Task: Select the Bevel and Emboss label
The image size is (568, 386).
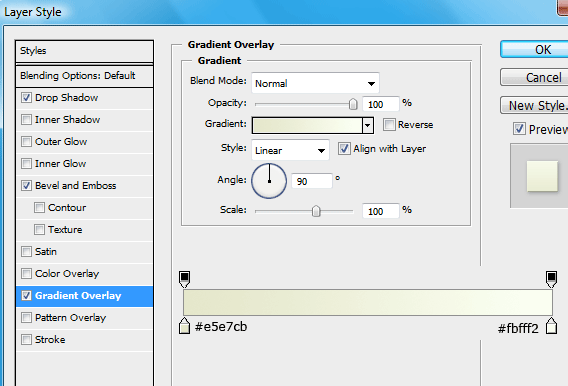Action: 75,186
